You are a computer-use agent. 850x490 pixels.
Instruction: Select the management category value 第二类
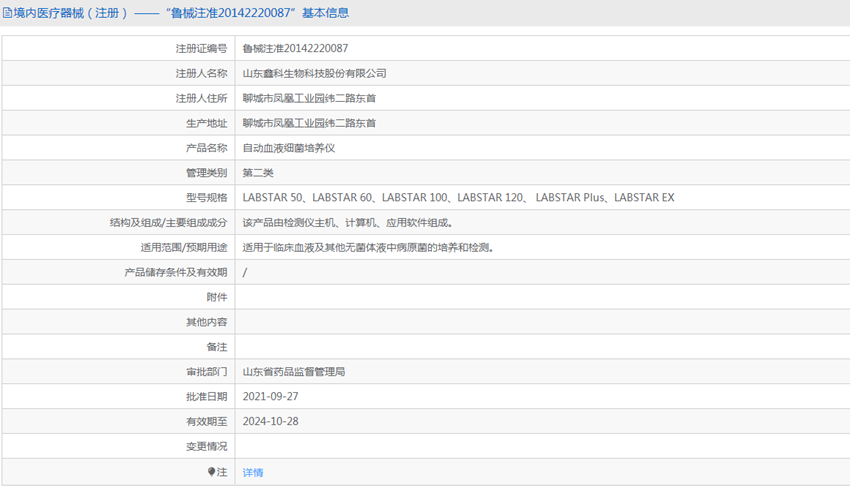pyautogui.click(x=258, y=173)
